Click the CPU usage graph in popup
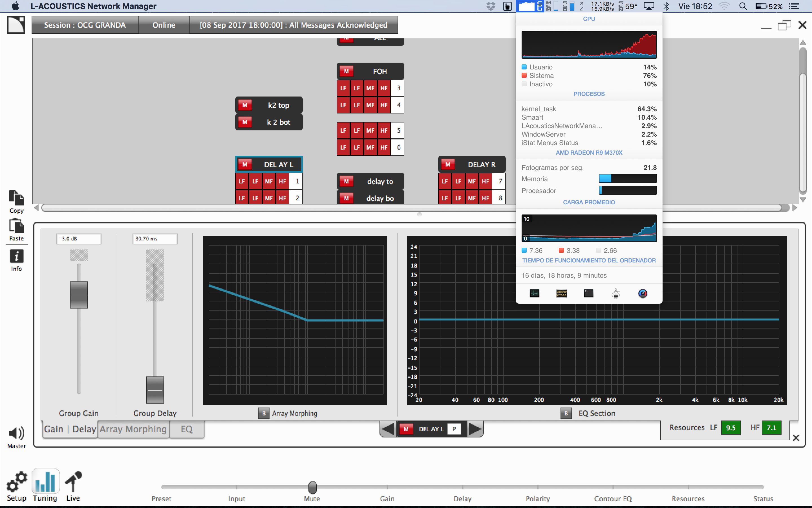The height and width of the screenshot is (508, 812). tap(589, 45)
